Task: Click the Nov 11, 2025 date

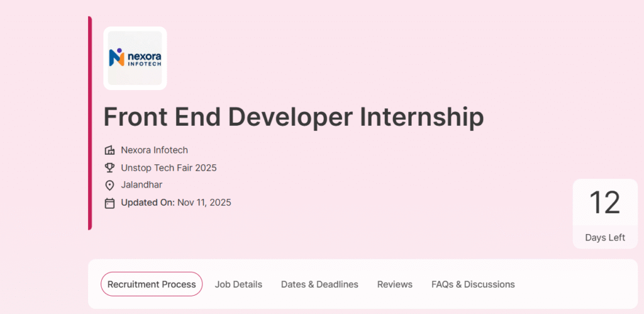Action: 204,203
